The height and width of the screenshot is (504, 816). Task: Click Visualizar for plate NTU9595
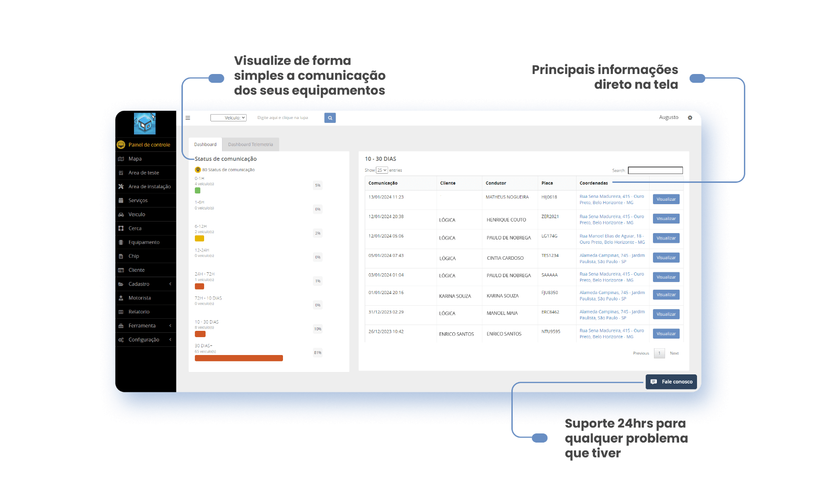pyautogui.click(x=666, y=334)
